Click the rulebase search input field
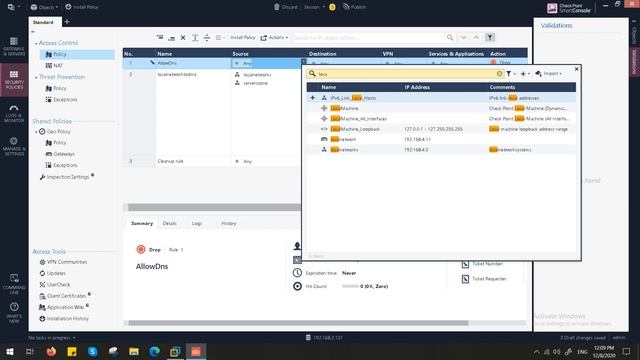The width and height of the screenshot is (640, 360). (x=368, y=38)
